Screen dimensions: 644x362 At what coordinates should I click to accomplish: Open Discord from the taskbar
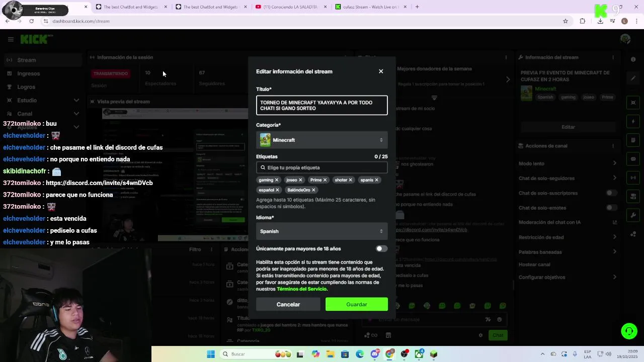[375, 354]
